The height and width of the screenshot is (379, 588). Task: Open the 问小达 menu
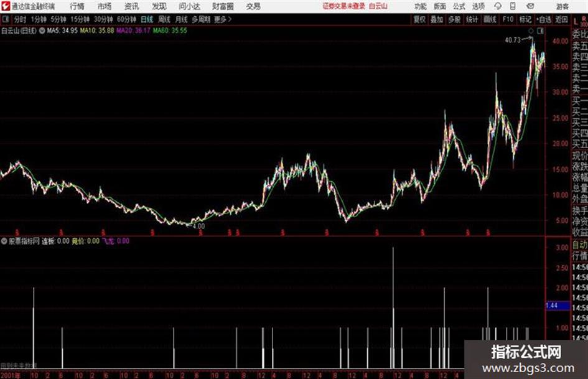(x=189, y=6)
